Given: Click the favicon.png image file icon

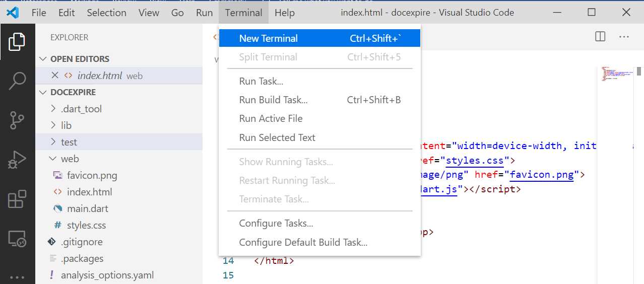Looking at the screenshot, I should click(57, 175).
